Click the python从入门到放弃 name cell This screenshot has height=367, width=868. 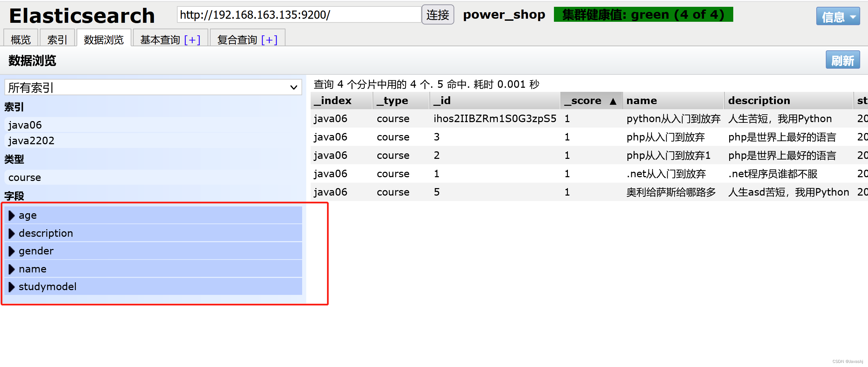(x=673, y=119)
